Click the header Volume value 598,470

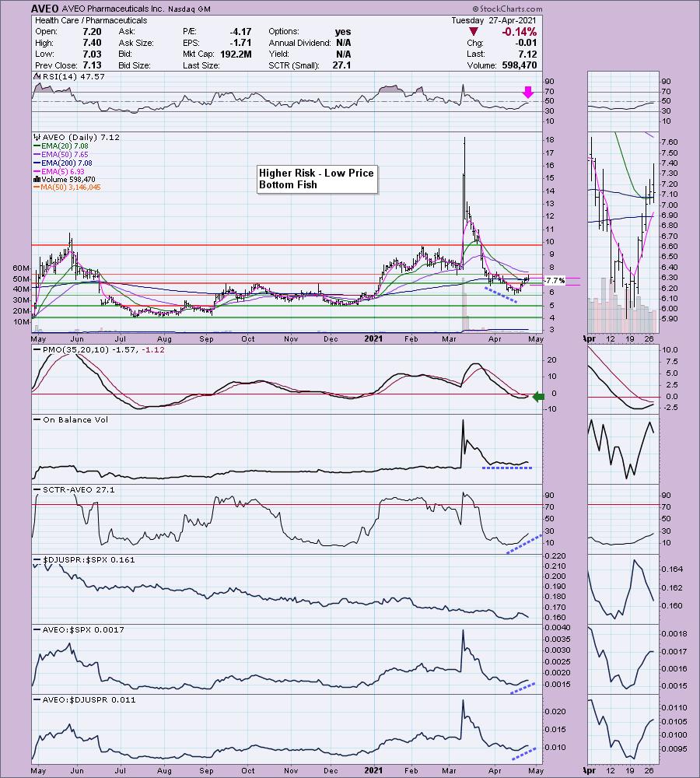[519, 65]
